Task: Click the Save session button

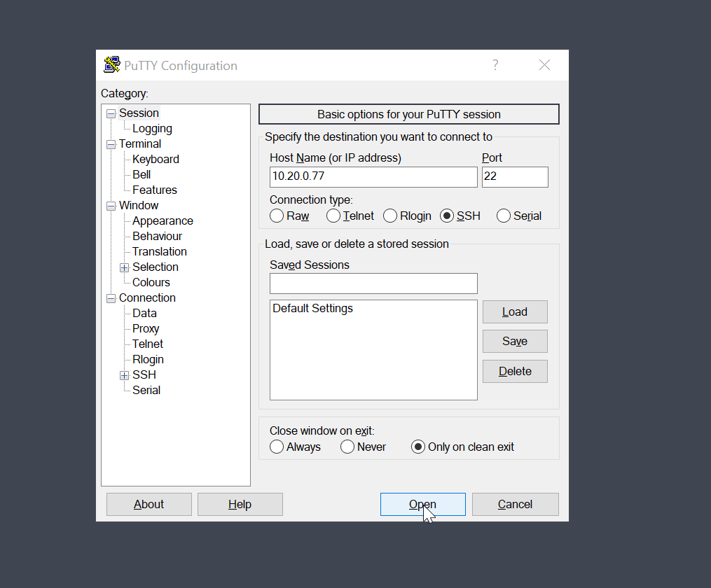Action: [x=515, y=341]
